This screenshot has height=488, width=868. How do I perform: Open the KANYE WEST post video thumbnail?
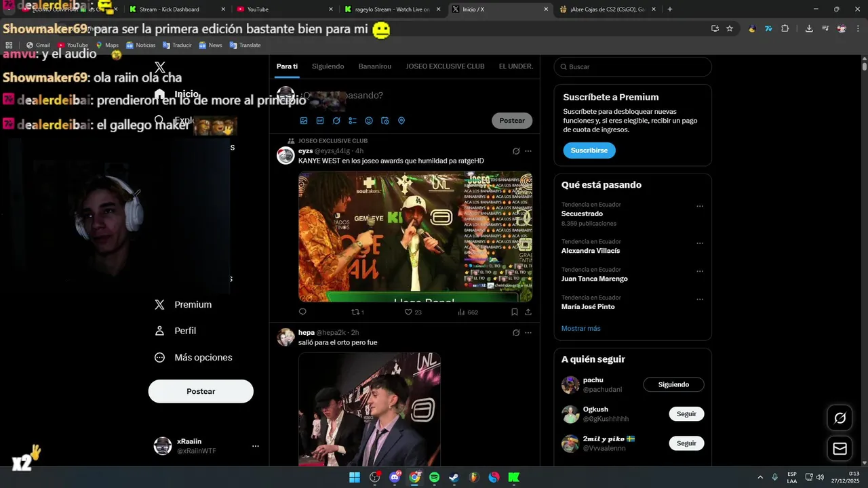click(x=415, y=237)
